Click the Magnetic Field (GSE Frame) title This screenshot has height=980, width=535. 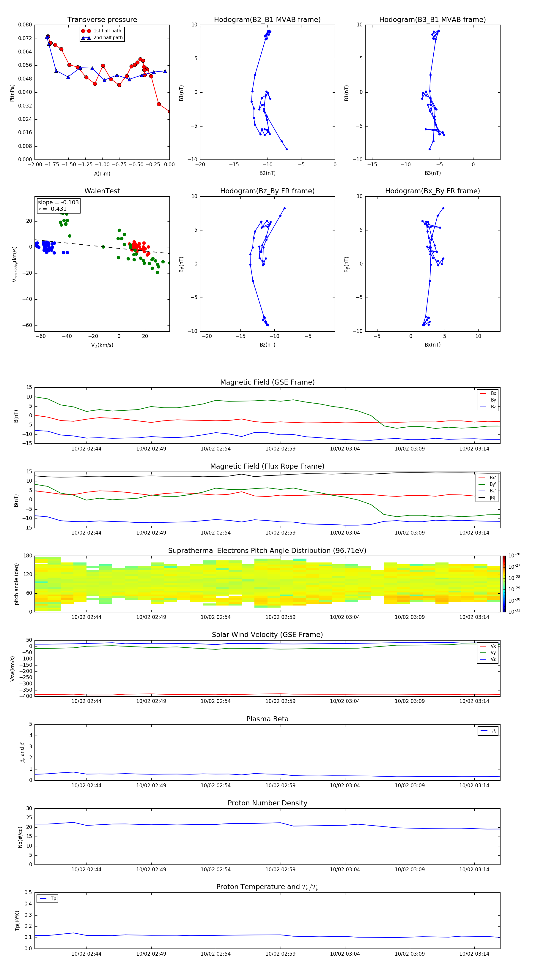tap(267, 382)
